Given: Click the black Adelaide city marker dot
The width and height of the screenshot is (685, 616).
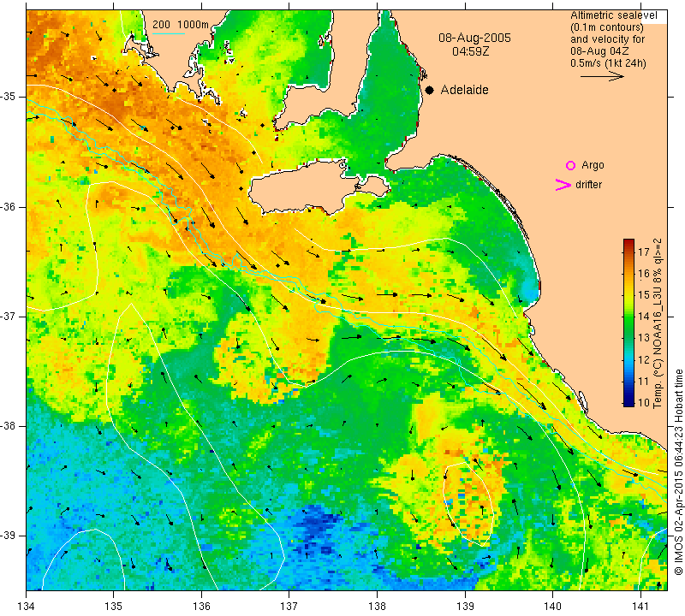Looking at the screenshot, I should pos(430,90).
